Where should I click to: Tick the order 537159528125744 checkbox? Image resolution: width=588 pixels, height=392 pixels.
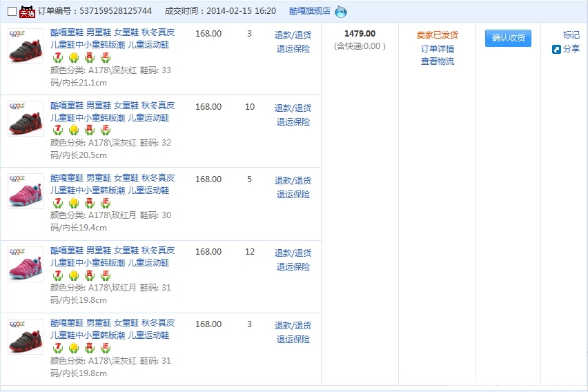pyautogui.click(x=12, y=12)
